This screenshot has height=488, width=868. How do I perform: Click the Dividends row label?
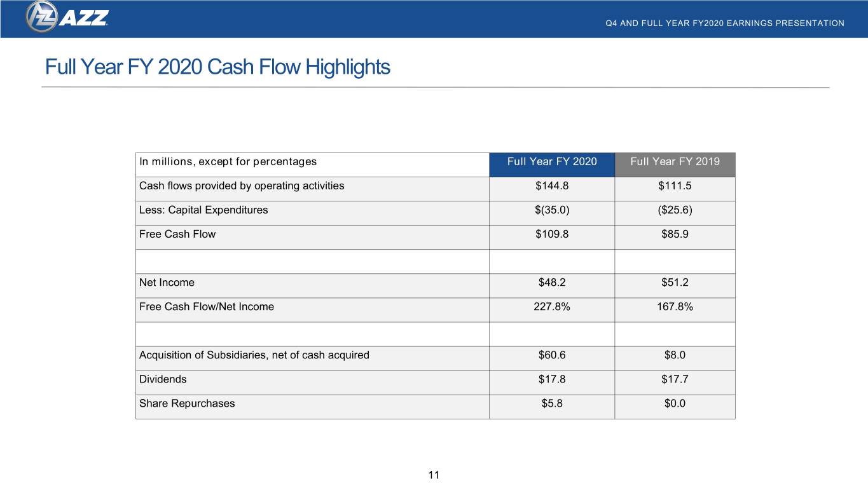pos(163,379)
